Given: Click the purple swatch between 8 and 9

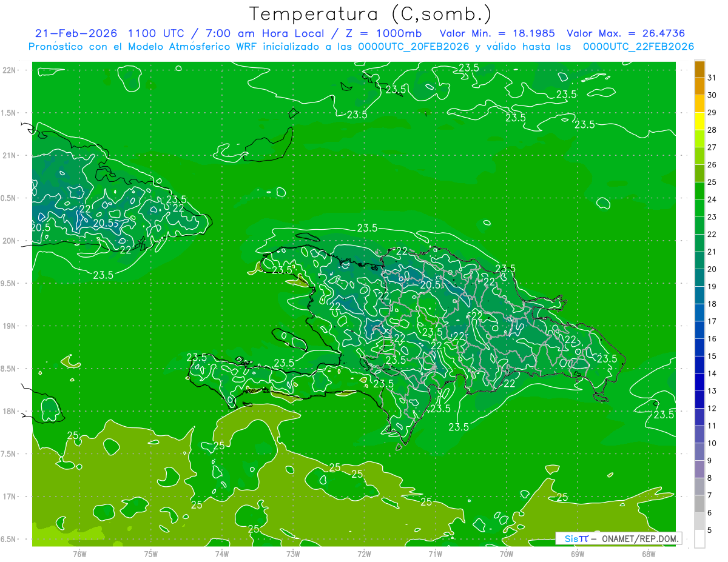Looking at the screenshot, I should (699, 469).
